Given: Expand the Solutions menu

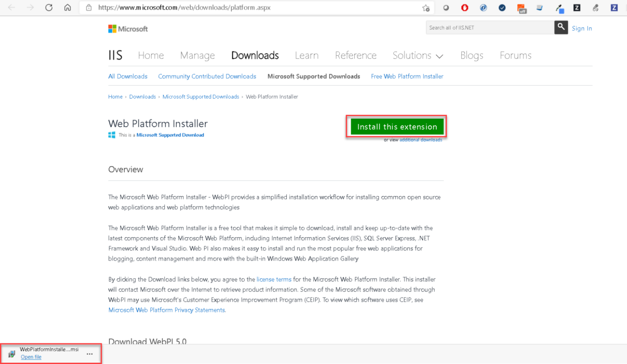Looking at the screenshot, I should click(418, 55).
